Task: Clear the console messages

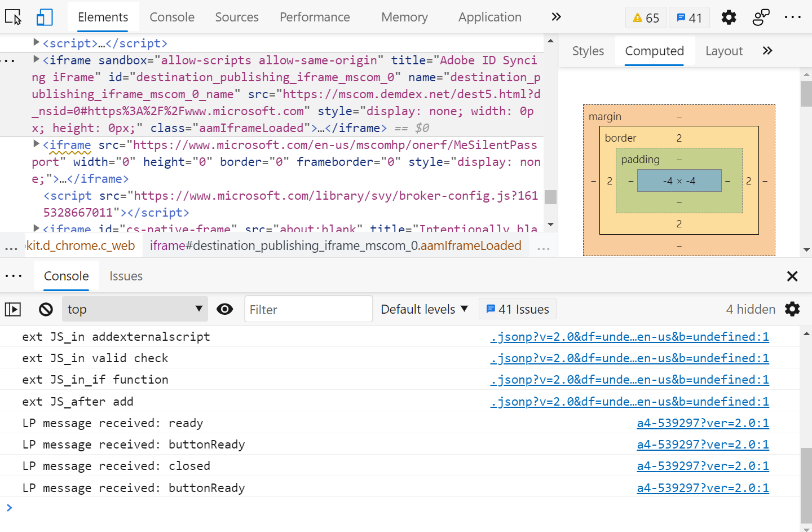Action: tap(46, 309)
